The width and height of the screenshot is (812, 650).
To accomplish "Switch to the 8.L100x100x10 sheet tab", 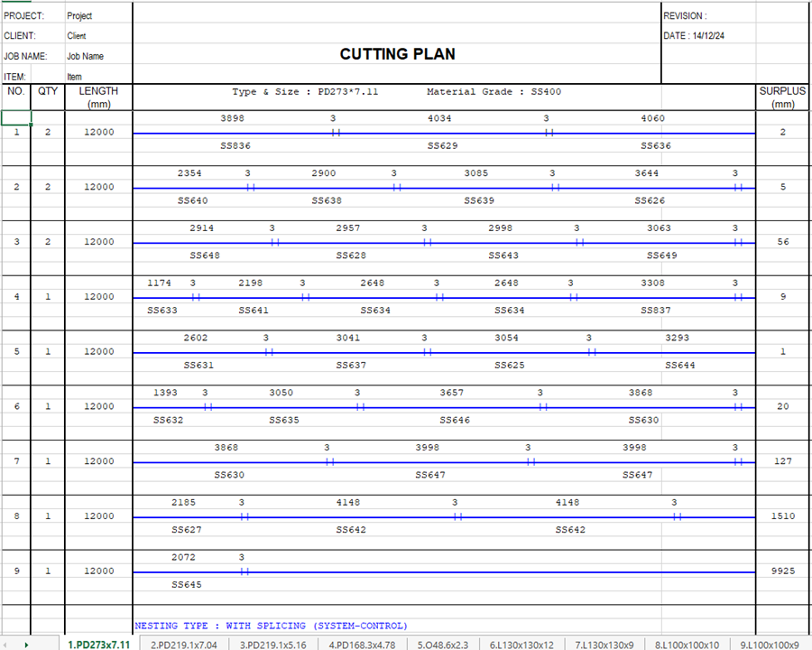I will pos(687,645).
